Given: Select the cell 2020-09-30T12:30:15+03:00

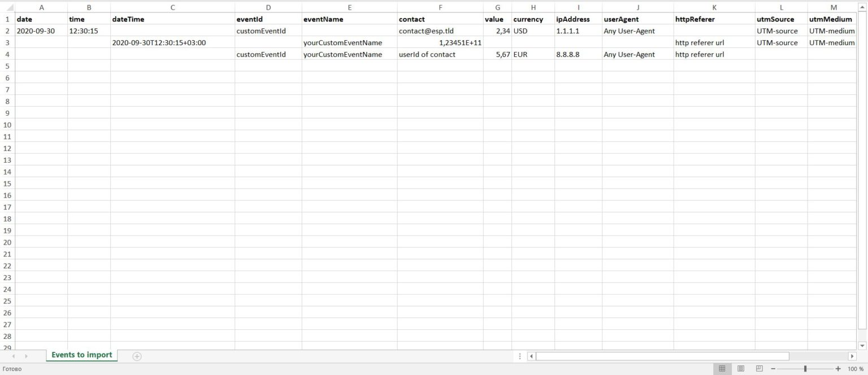Looking at the screenshot, I should (172, 42).
